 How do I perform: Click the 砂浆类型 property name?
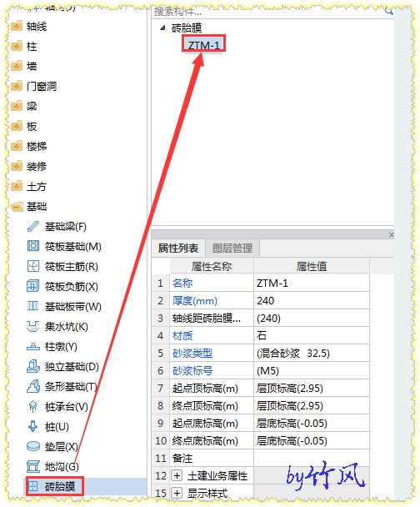point(192,353)
